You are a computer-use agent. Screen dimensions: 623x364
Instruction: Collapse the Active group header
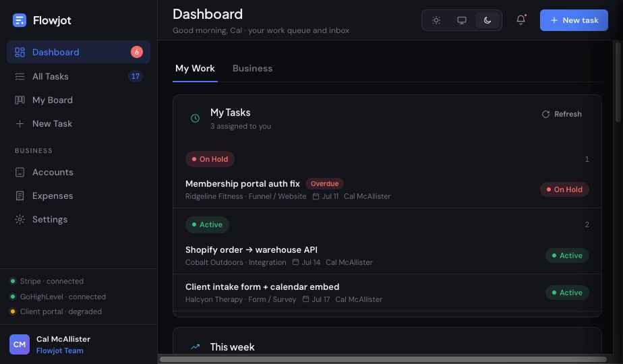(207, 224)
